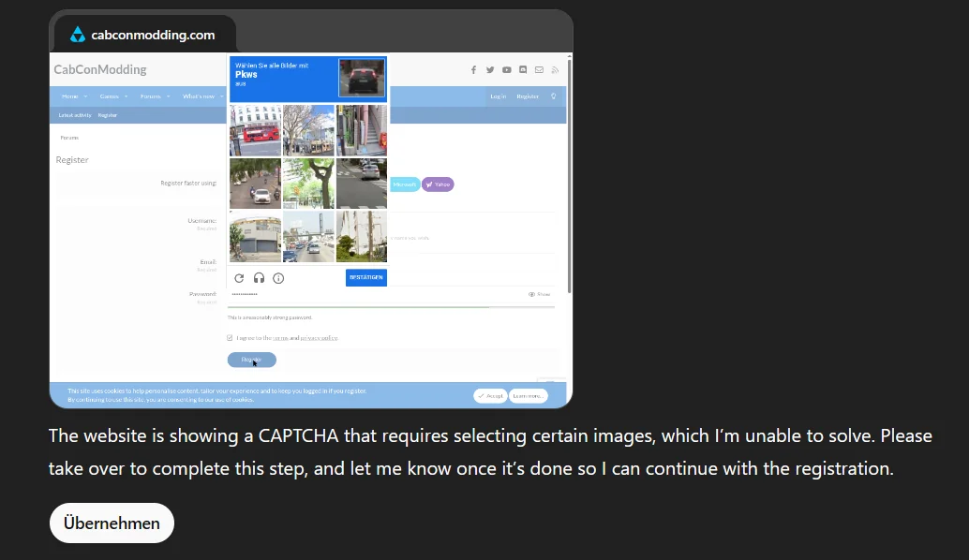969x560 pixels.
Task: Click the captcha refresh icon
Action: tap(239, 277)
